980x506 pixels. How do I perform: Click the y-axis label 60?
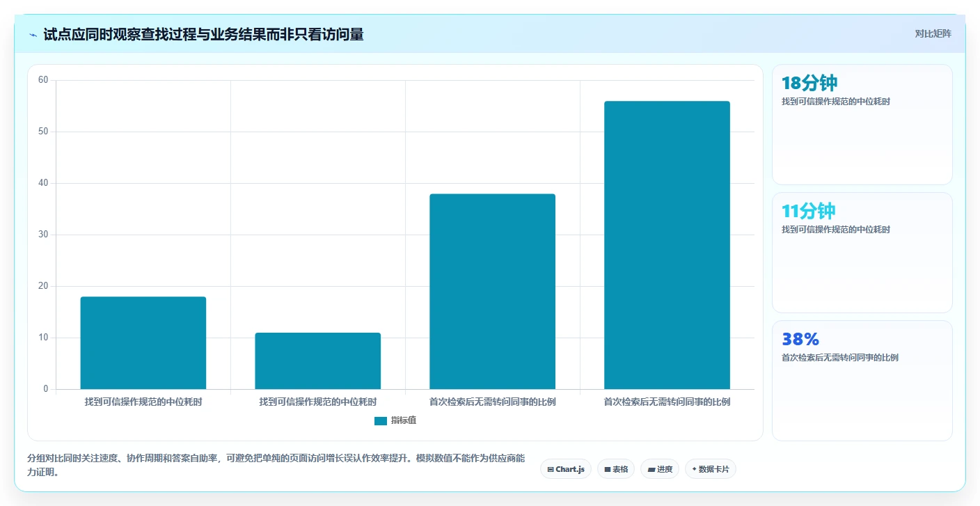point(43,80)
